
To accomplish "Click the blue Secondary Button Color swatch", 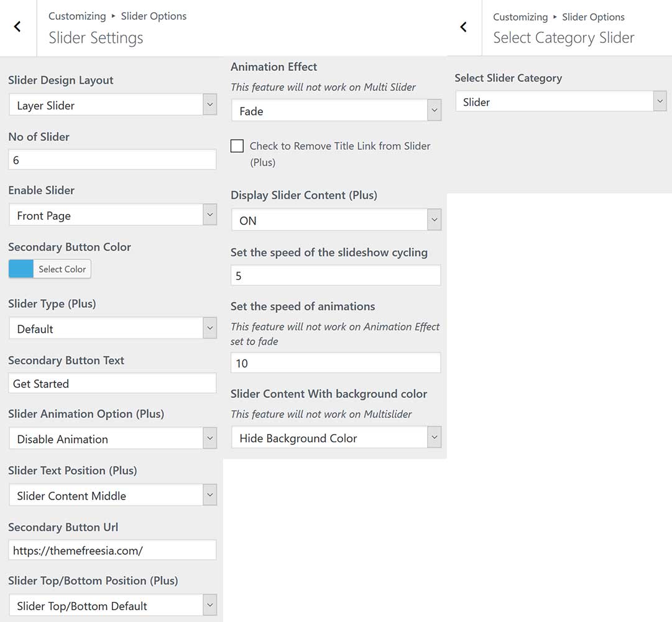I will click(21, 269).
